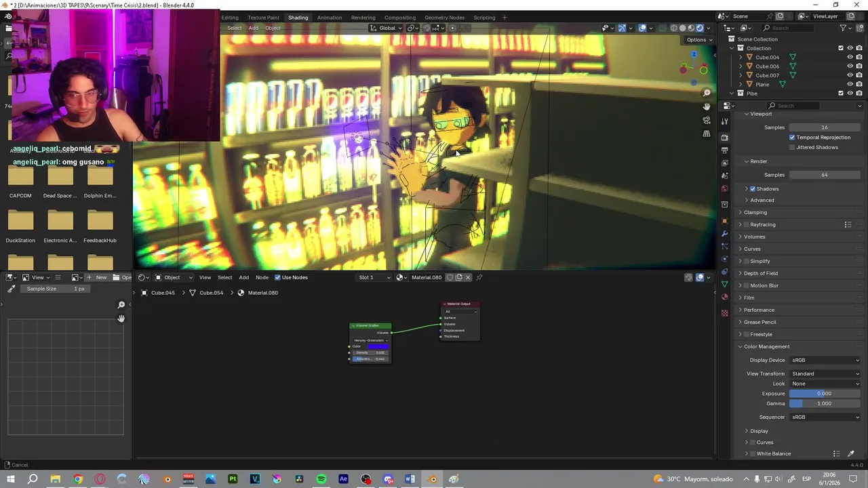Open Google Chrome from the taskbar
This screenshot has height=488, width=868.
[77, 479]
